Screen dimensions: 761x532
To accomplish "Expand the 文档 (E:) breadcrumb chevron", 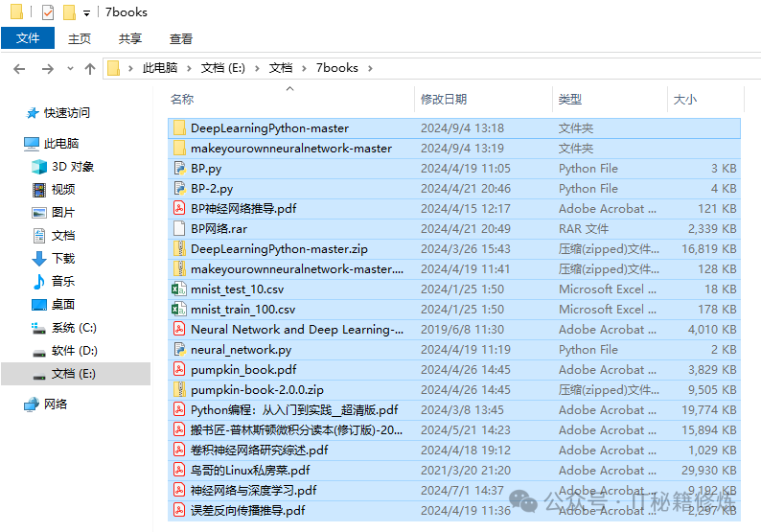I will point(257,68).
